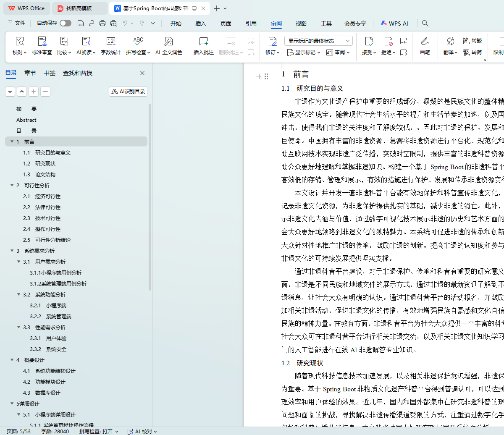504x435 pixels.
Task: Click the 转繁 convert to traditional button
Action: [472, 41]
